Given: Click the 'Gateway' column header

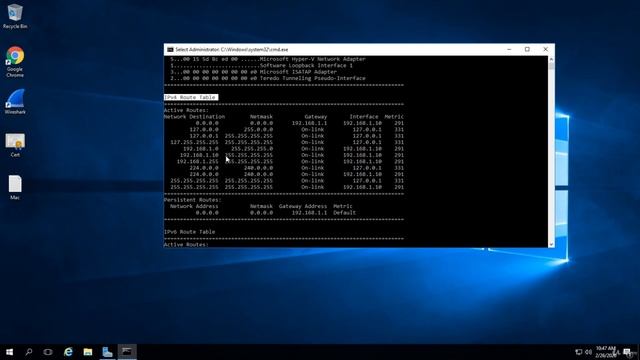Looking at the screenshot, I should click(x=316, y=117).
